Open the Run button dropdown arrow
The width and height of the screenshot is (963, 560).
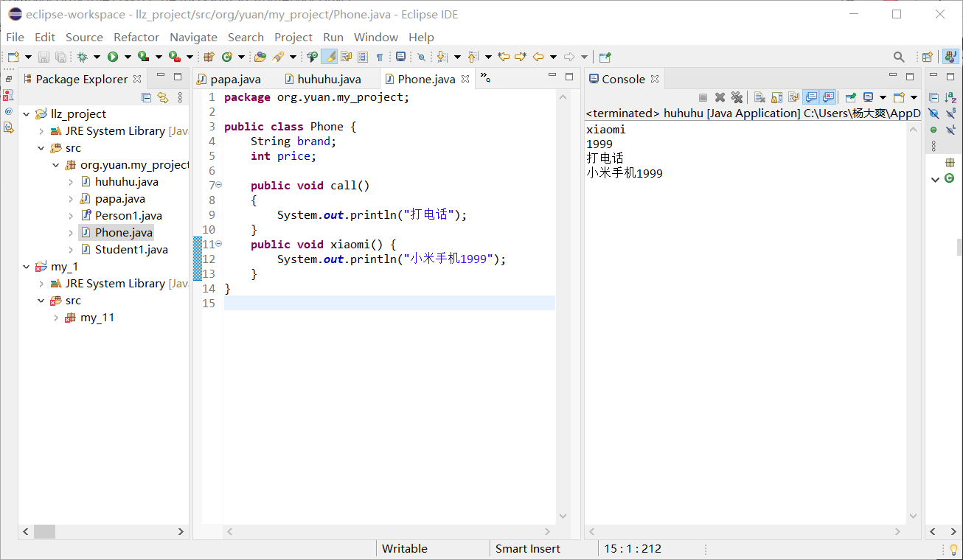[127, 57]
